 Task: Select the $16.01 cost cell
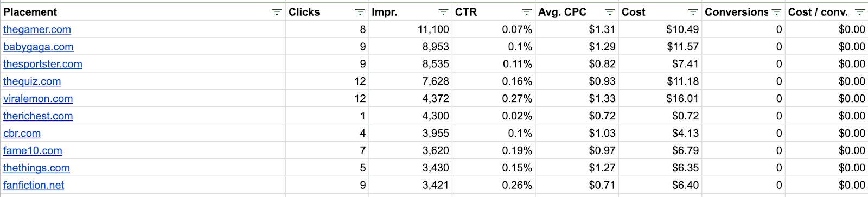660,99
